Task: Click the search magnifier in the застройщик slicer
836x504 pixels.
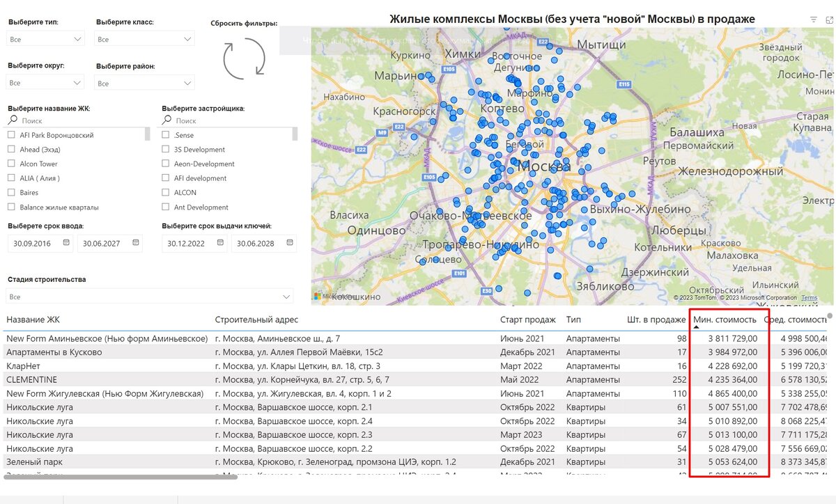Action: 168,120
